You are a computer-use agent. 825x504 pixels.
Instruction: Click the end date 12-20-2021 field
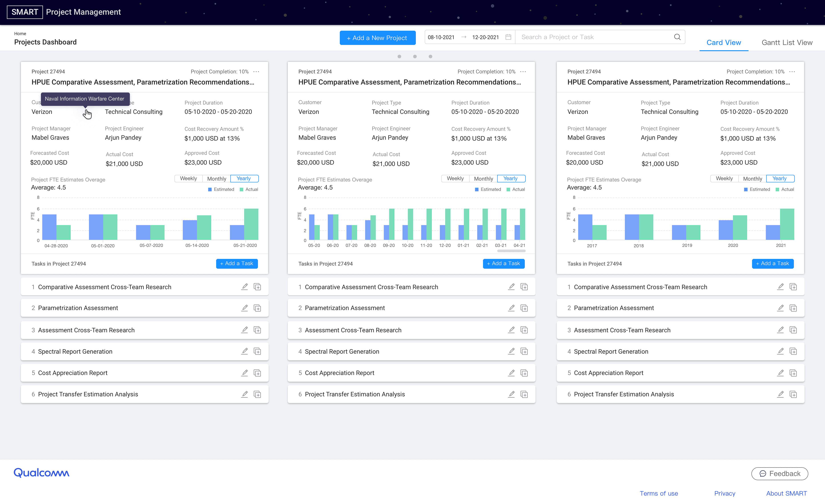click(x=485, y=37)
